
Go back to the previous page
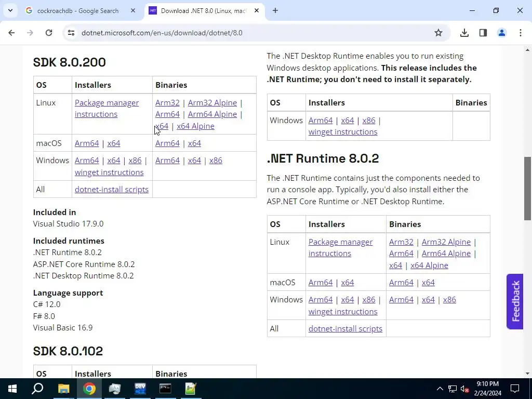(x=11, y=33)
